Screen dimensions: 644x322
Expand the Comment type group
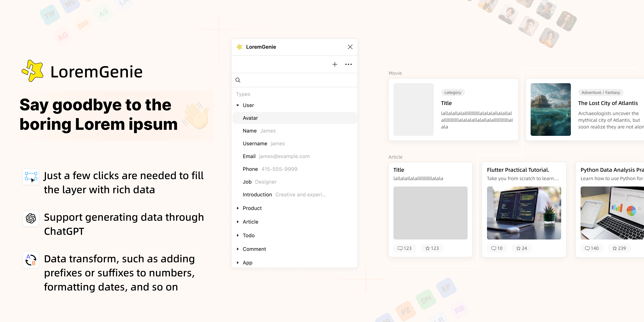click(238, 249)
